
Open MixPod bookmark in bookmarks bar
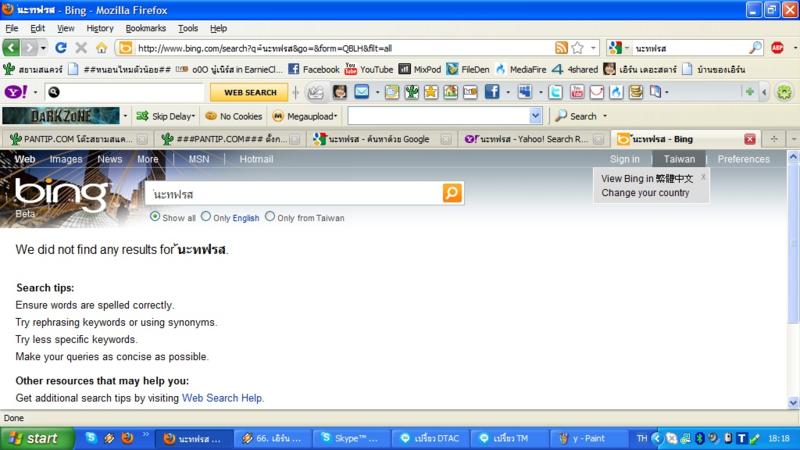(x=419, y=69)
